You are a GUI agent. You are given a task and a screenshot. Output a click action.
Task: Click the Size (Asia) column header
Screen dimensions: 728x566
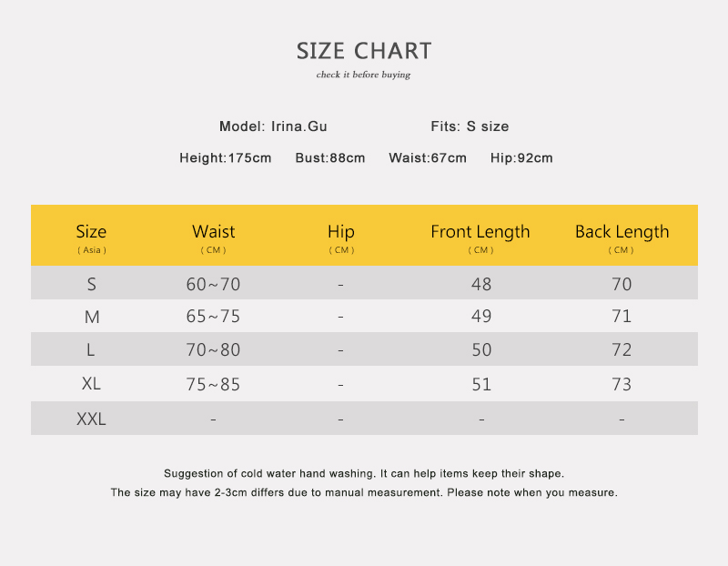(91, 236)
